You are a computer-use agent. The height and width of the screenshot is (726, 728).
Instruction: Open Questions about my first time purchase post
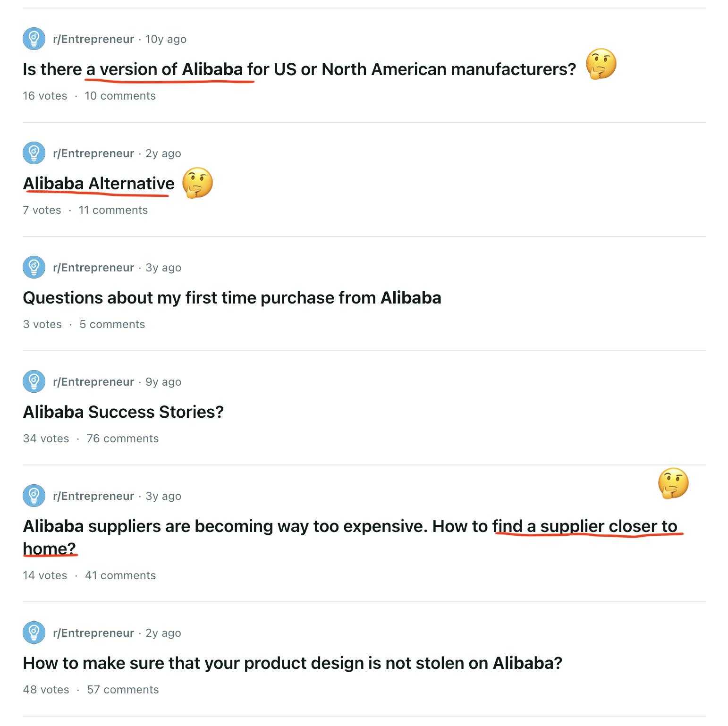click(x=232, y=298)
